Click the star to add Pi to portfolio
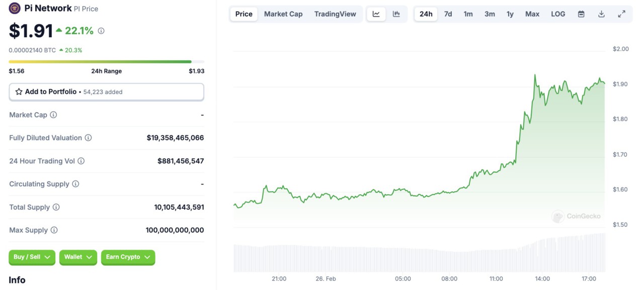Screen dimensions: 644x290 (20, 91)
